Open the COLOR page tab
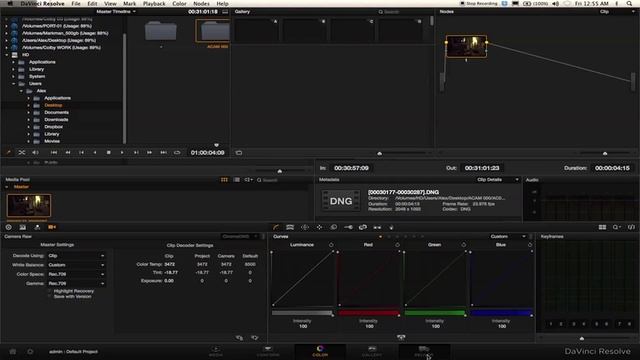Screen dimensions: 640x360 pos(320,351)
